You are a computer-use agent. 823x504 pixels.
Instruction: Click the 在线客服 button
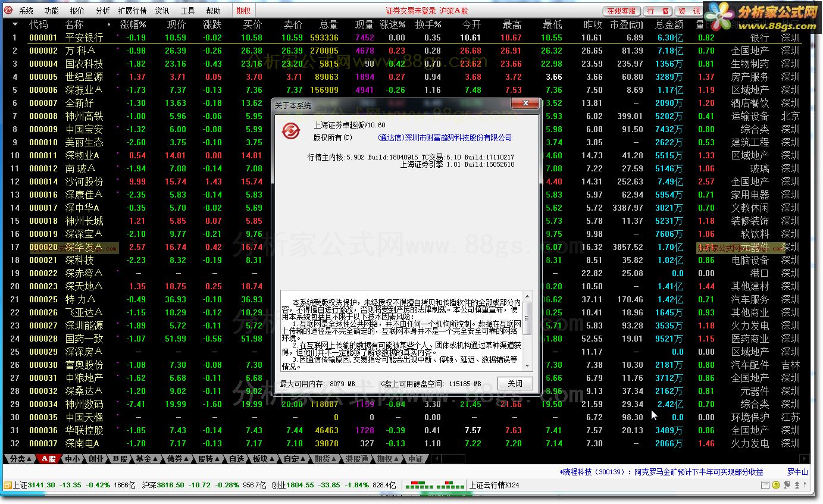(622, 11)
